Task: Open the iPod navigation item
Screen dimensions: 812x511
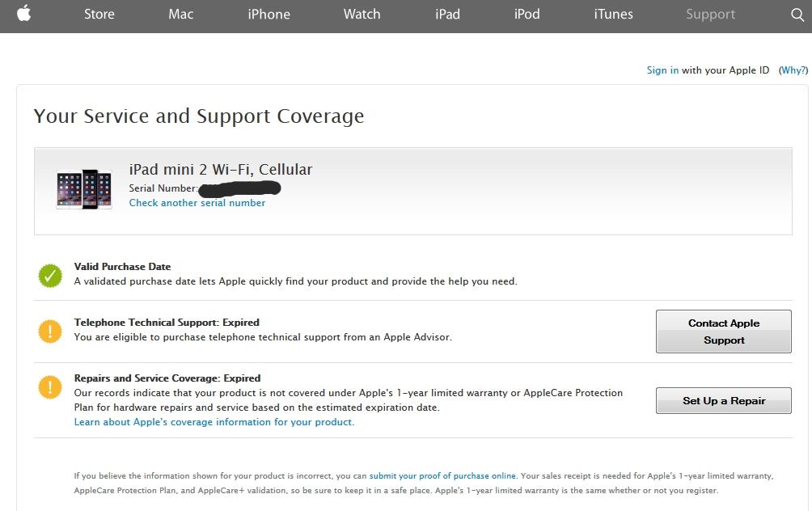Action: [x=527, y=14]
